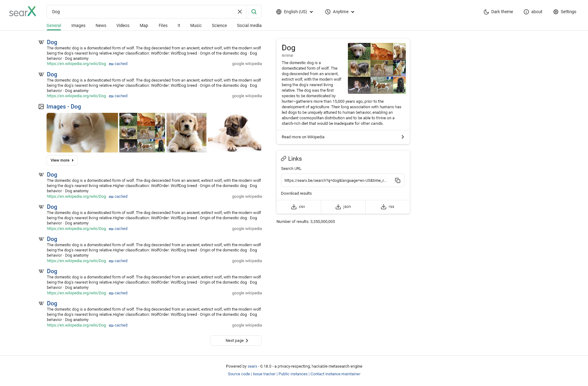The width and height of the screenshot is (588, 386).
Task: Open the pug puppy image thumbnail
Action: (234, 132)
